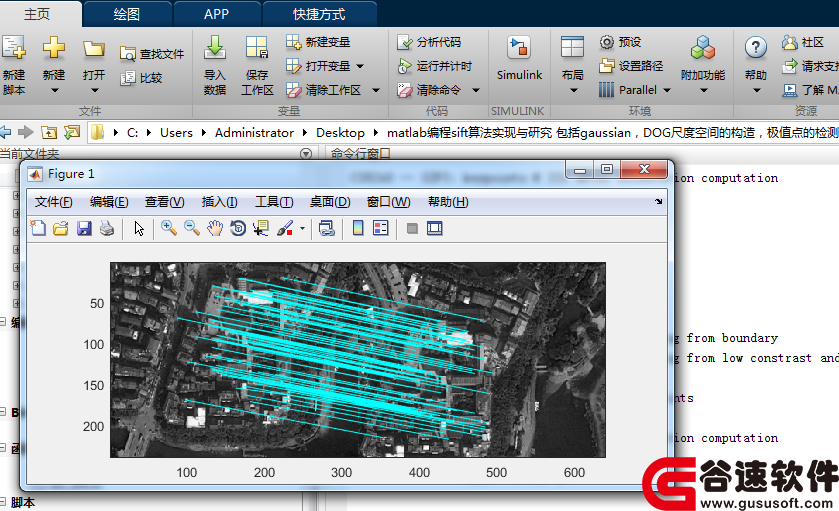Viewport: 839px width, 511px height.
Task: Open 查看(V) menu in Figure 1
Action: pyautogui.click(x=165, y=202)
